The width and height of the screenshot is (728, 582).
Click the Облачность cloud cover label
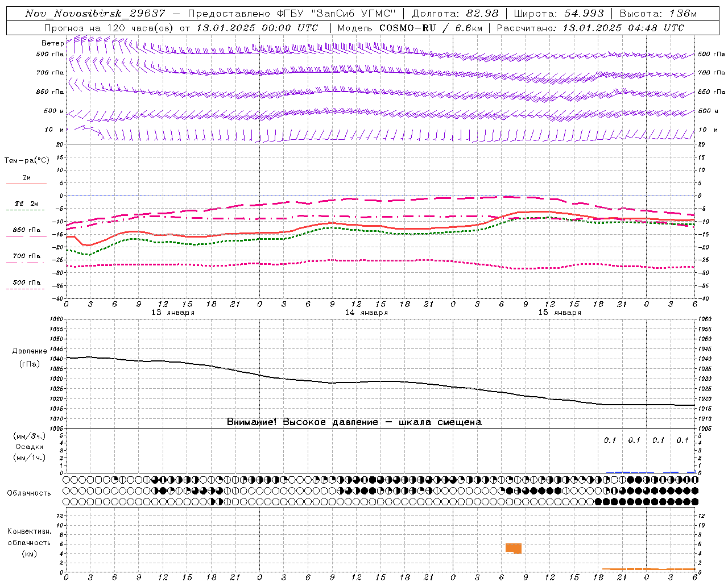coord(29,493)
